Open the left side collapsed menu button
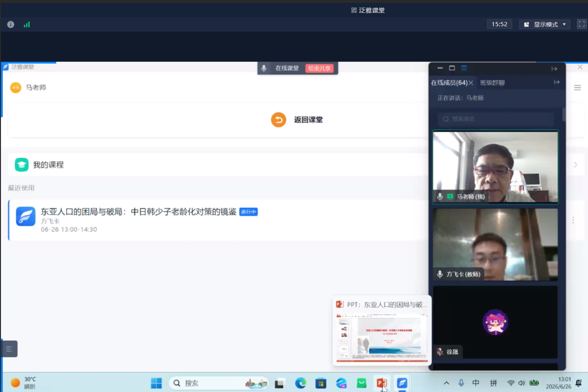The height and width of the screenshot is (392, 588). click(x=10, y=349)
